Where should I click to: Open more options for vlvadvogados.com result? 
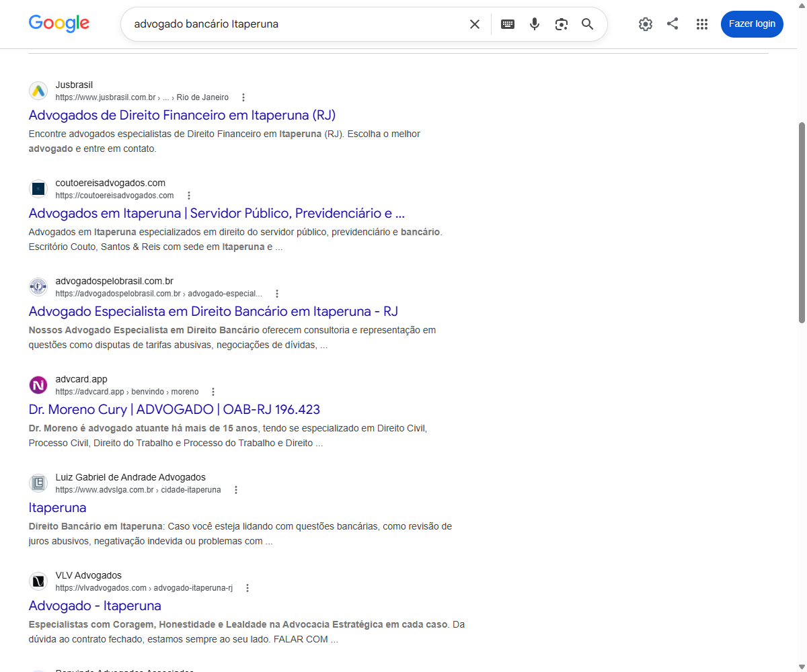click(x=247, y=588)
